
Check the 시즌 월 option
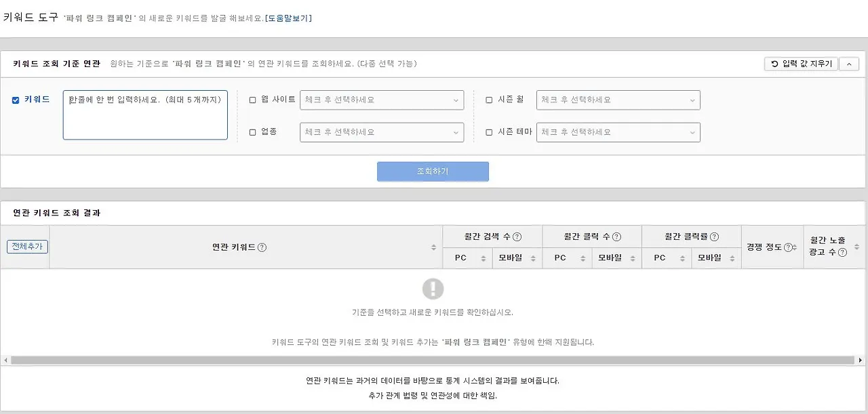pos(488,99)
